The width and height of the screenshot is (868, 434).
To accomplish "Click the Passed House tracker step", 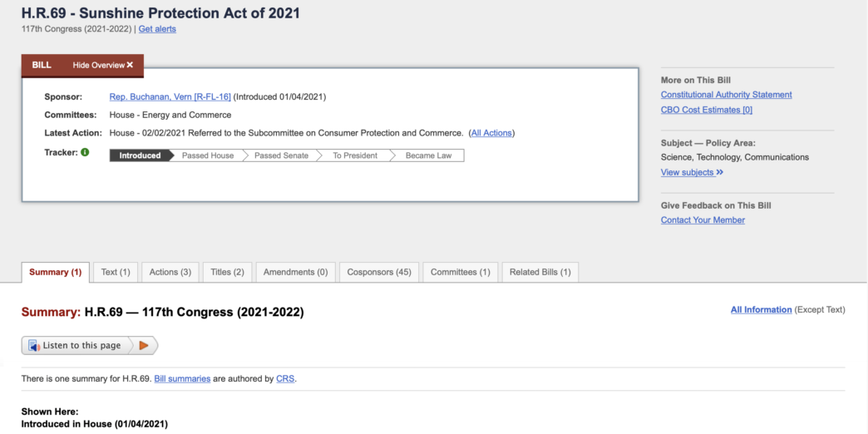I will (208, 155).
